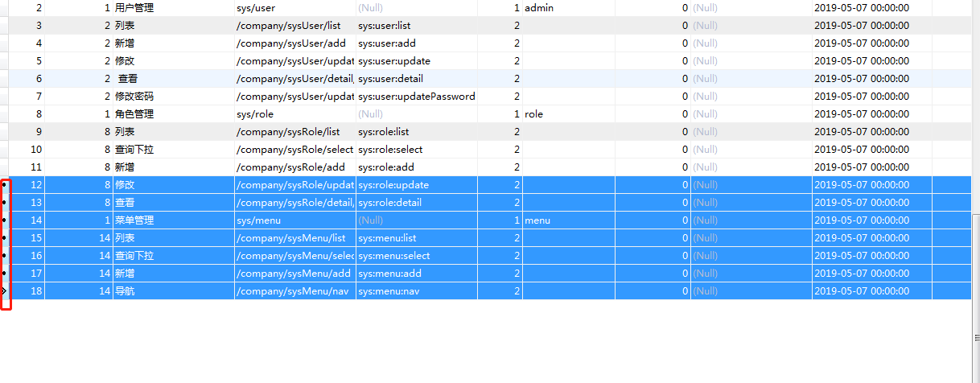Select the id cell 18 of 导航 row
The width and height of the screenshot is (980, 383).
pos(27,291)
